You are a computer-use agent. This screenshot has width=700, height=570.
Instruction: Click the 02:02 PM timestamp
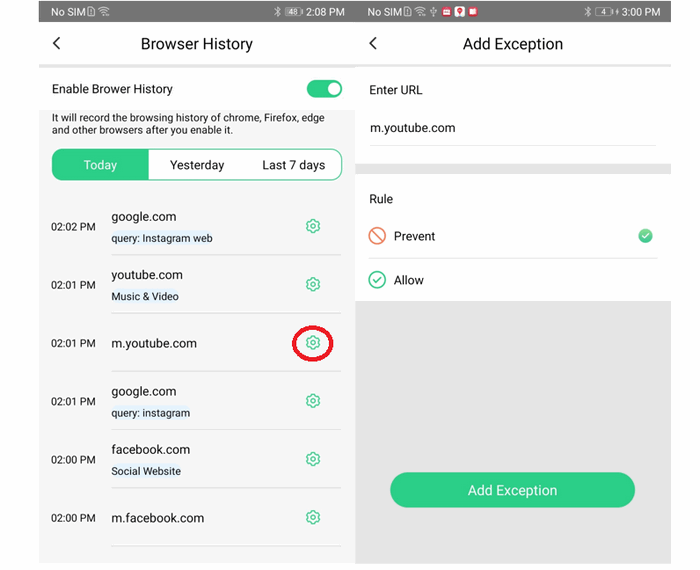click(73, 227)
